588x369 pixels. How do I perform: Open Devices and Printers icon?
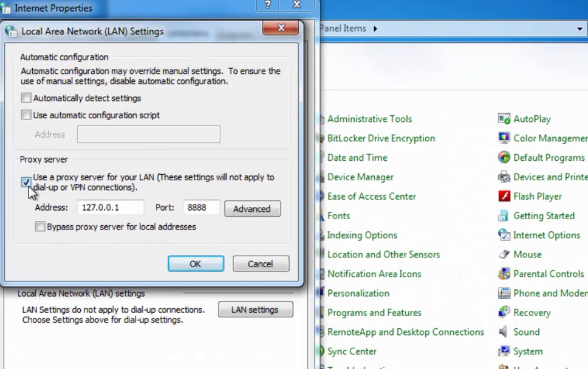(504, 177)
